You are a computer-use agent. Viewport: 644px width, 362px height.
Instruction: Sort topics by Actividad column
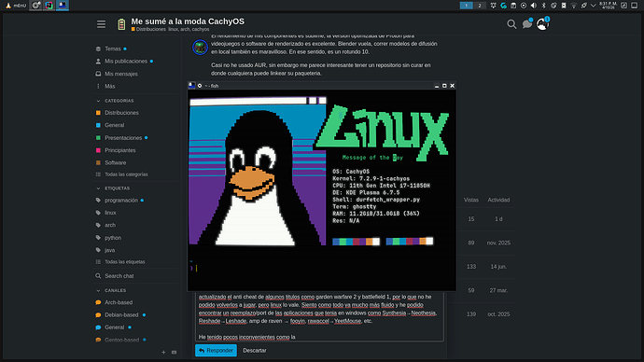(x=498, y=200)
